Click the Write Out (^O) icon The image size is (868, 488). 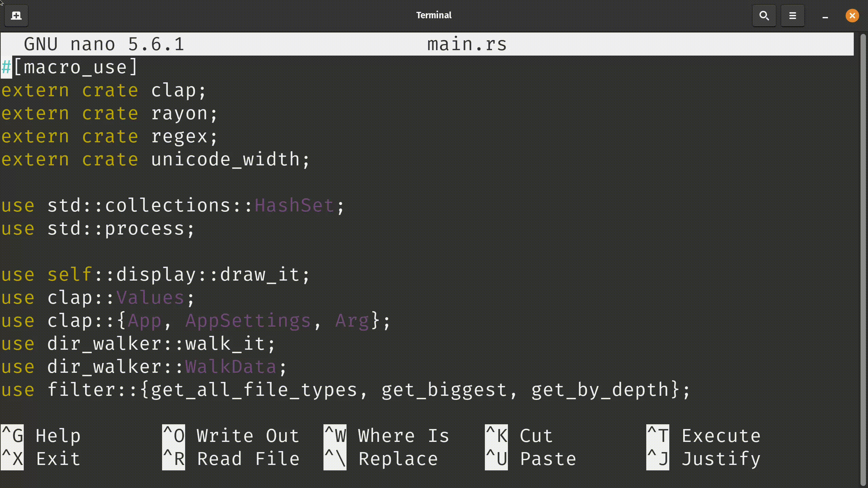tap(174, 435)
